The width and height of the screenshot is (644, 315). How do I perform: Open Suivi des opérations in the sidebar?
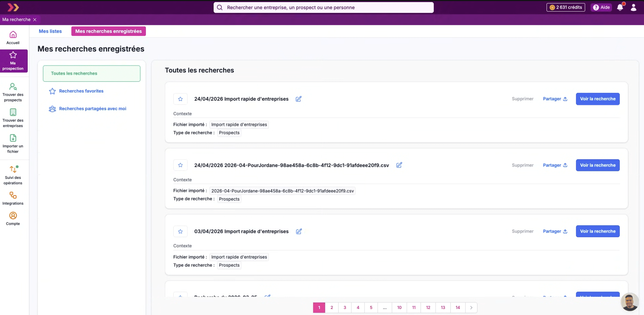point(13,175)
